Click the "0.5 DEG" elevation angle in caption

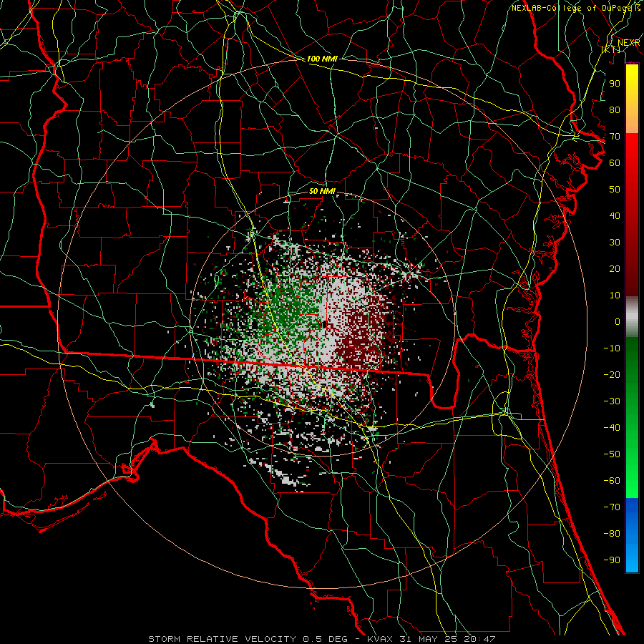(x=325, y=639)
